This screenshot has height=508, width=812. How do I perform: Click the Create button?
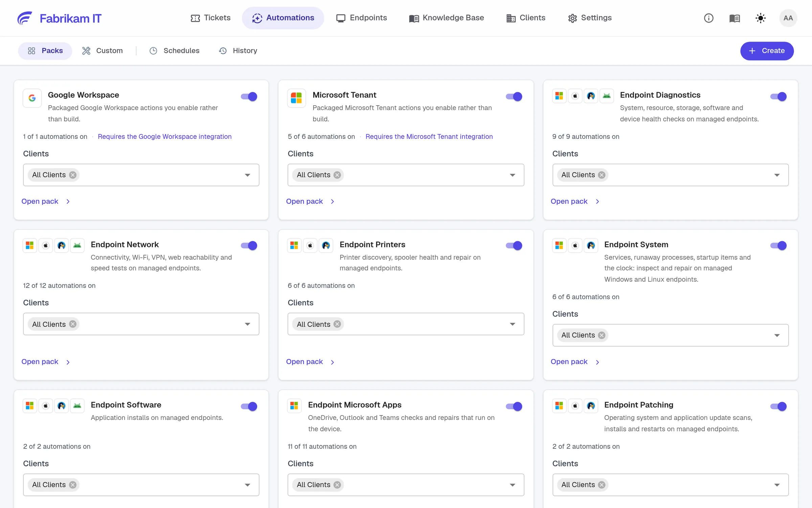[x=767, y=51]
